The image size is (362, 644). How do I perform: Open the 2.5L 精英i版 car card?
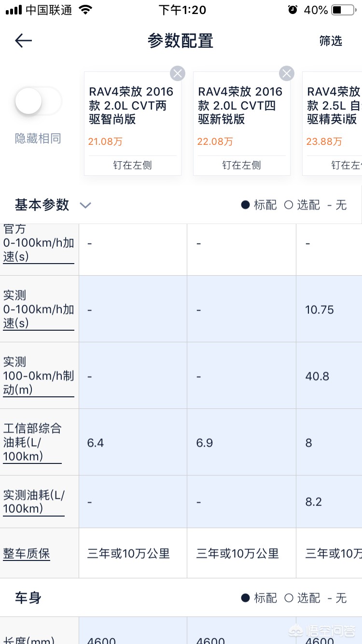click(x=333, y=124)
